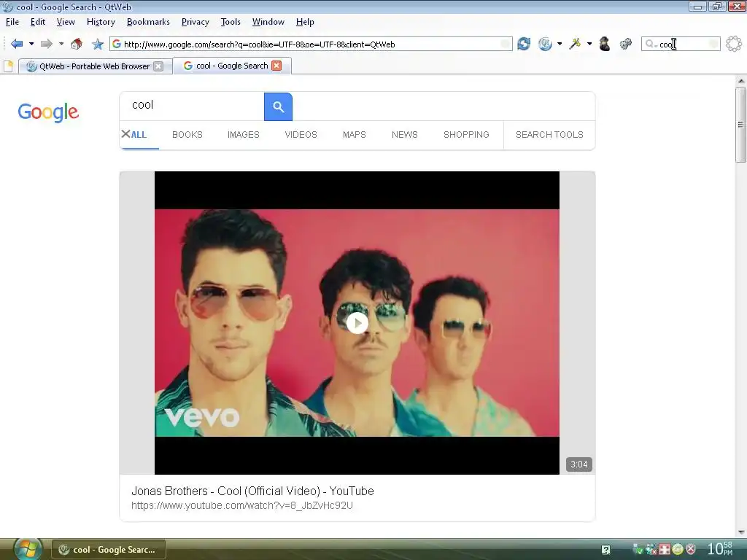This screenshot has height=560, width=747.
Task: Open SEARCH TOOLS options
Action: pyautogui.click(x=549, y=135)
